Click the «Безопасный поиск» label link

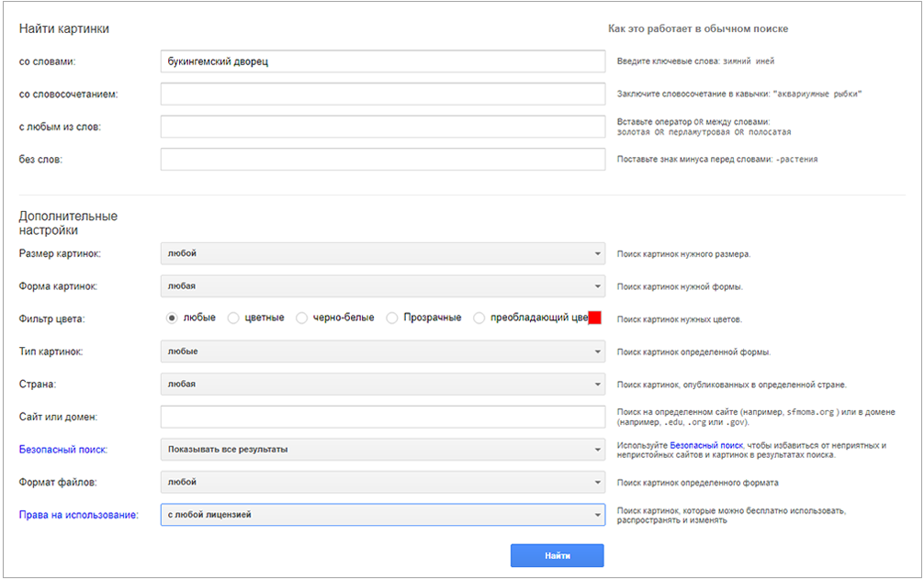[x=63, y=450]
